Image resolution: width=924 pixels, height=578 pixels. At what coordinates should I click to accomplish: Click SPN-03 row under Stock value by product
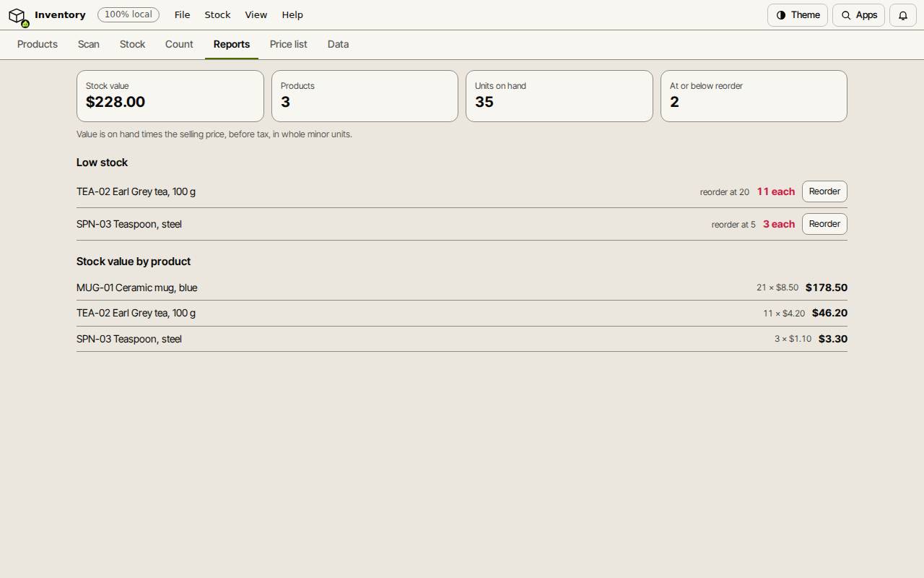462,339
